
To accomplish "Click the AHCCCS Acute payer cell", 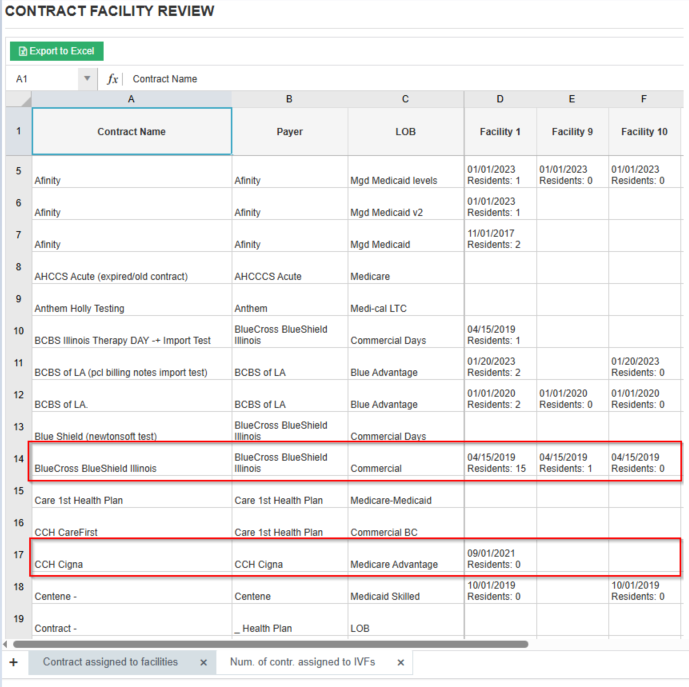I will 290,268.
